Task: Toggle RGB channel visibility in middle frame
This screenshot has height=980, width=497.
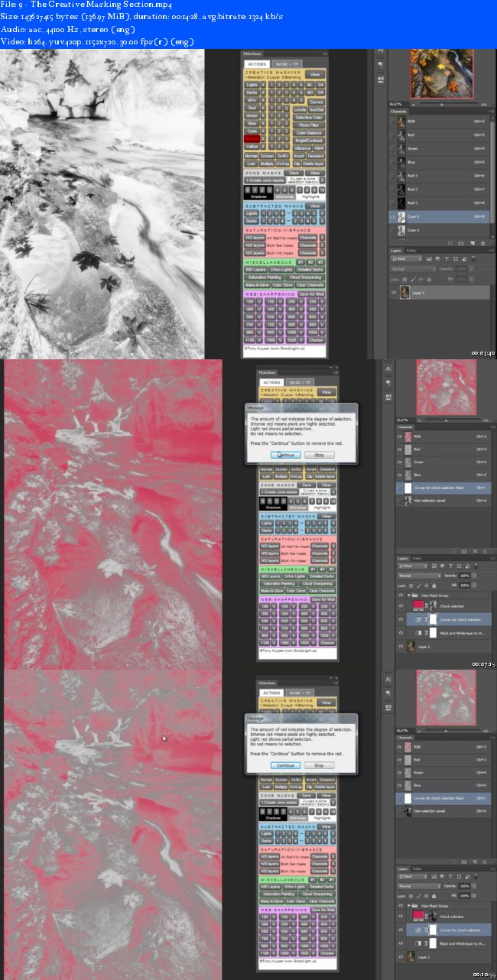Action: tap(399, 436)
